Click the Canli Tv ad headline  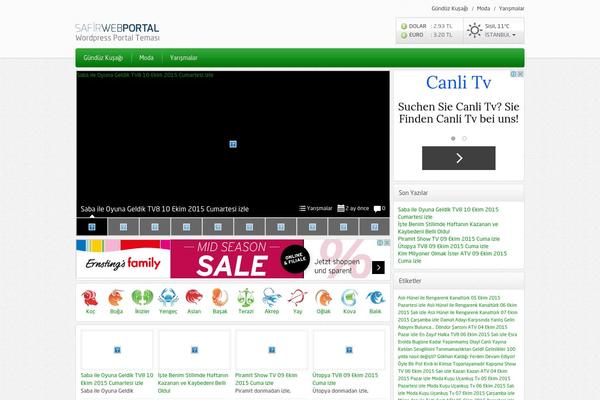(x=458, y=82)
